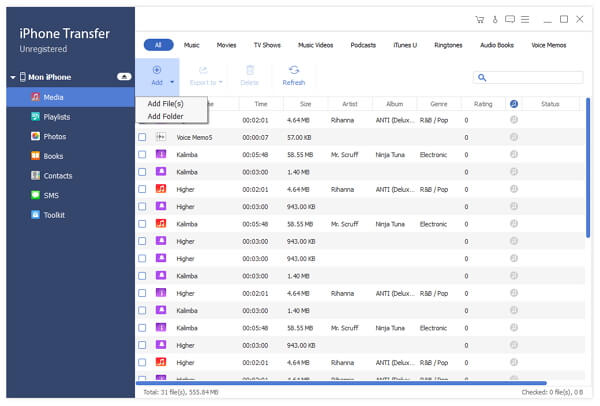The width and height of the screenshot is (600, 406).
Task: Click the sync status column header icon
Action: click(x=514, y=104)
